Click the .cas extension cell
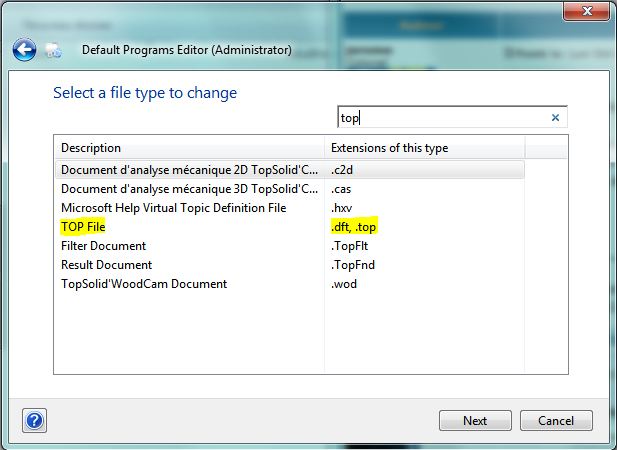Viewport: 617px width, 450px height. tap(341, 189)
